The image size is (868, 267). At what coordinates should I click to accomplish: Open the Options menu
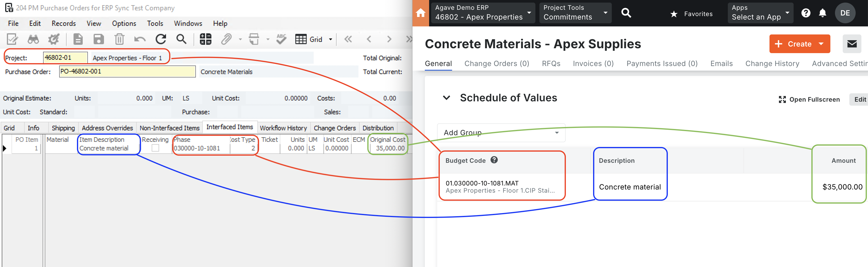tap(124, 23)
